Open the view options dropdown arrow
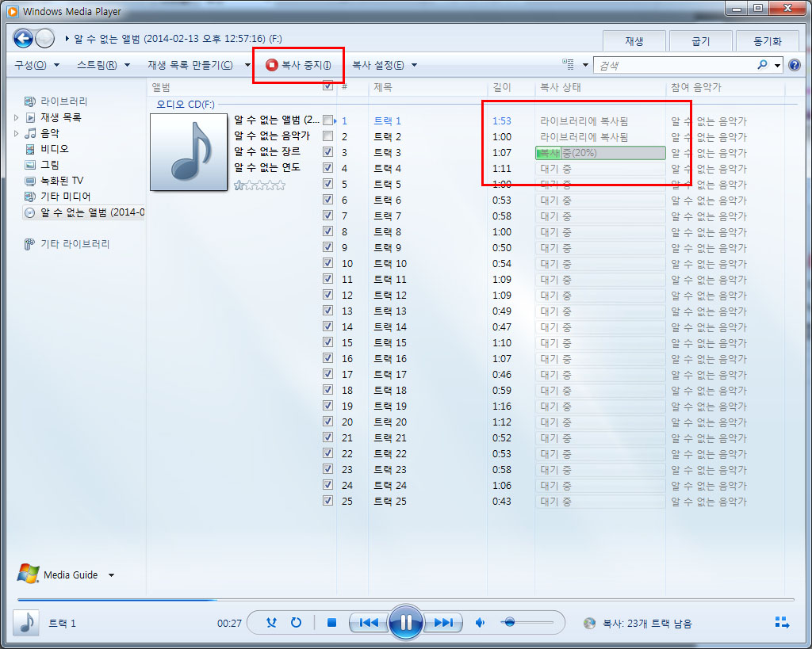This screenshot has height=649, width=812. [x=585, y=65]
